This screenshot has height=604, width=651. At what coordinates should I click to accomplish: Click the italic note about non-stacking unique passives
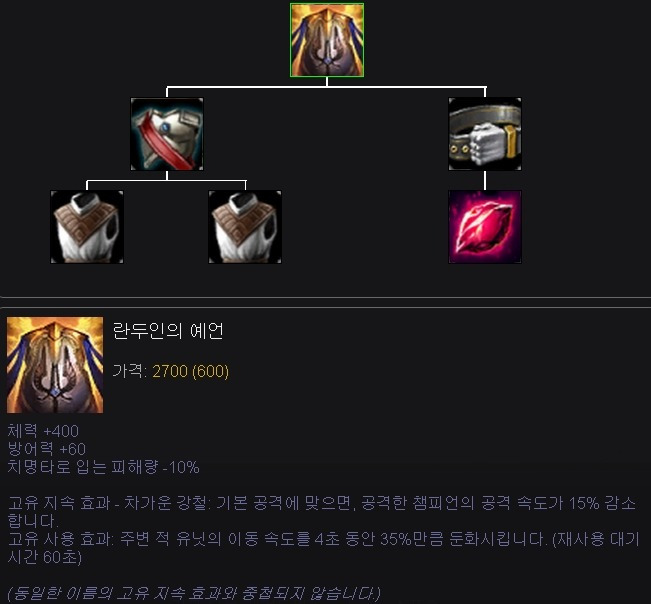pos(194,593)
